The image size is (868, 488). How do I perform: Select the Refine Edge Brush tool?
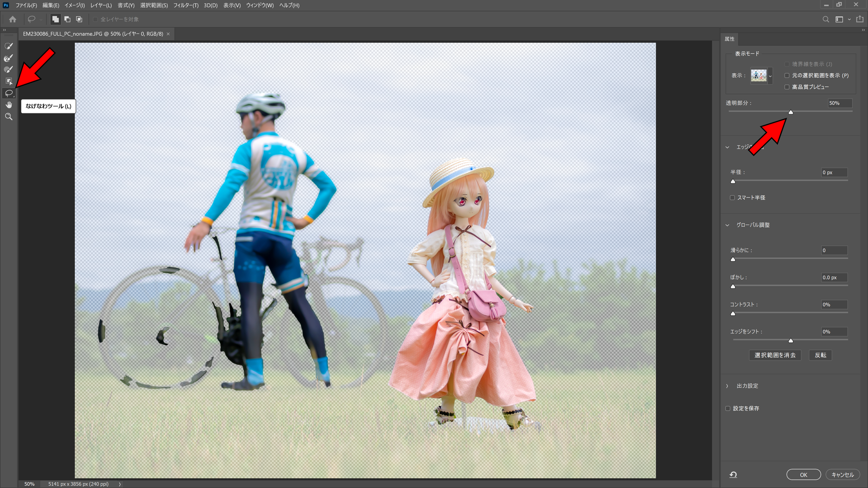pyautogui.click(x=8, y=58)
